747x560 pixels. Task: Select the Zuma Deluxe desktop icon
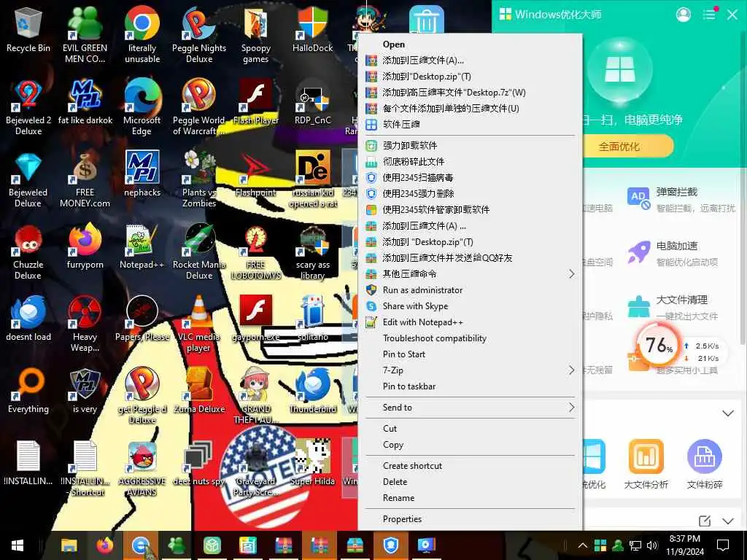tap(199, 391)
